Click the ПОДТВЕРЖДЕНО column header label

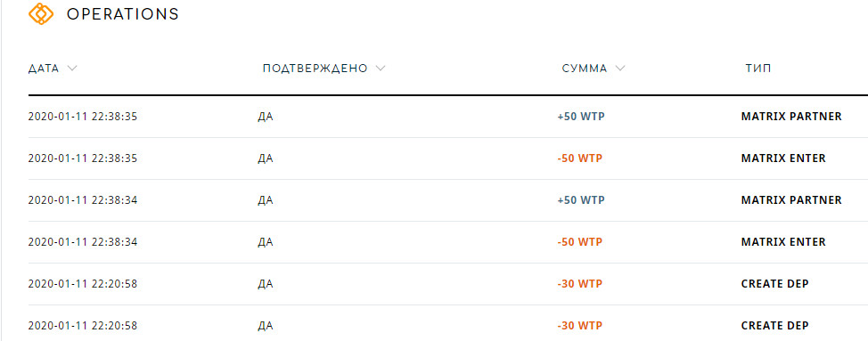[x=315, y=69]
